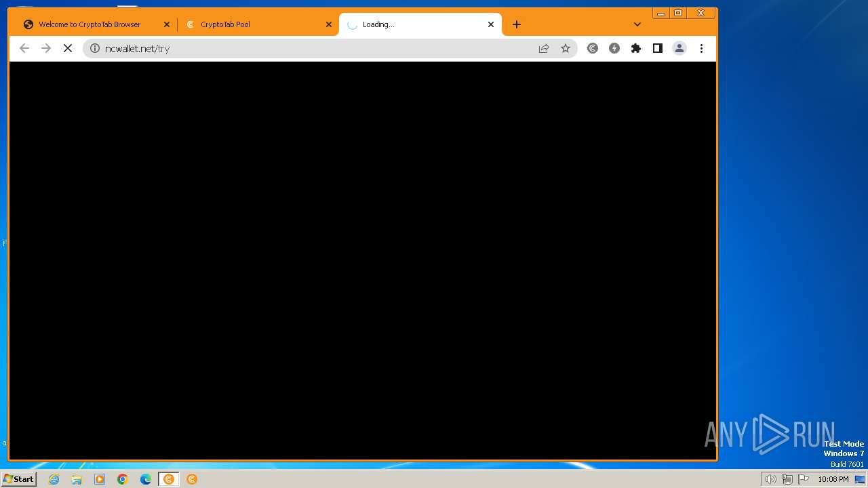Viewport: 868px width, 488px height.
Task: Select the active CryptoTab Browser taskbar button
Action: [169, 479]
